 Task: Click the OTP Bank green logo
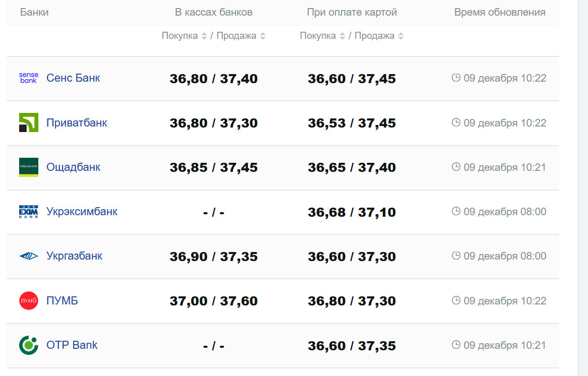(29, 345)
